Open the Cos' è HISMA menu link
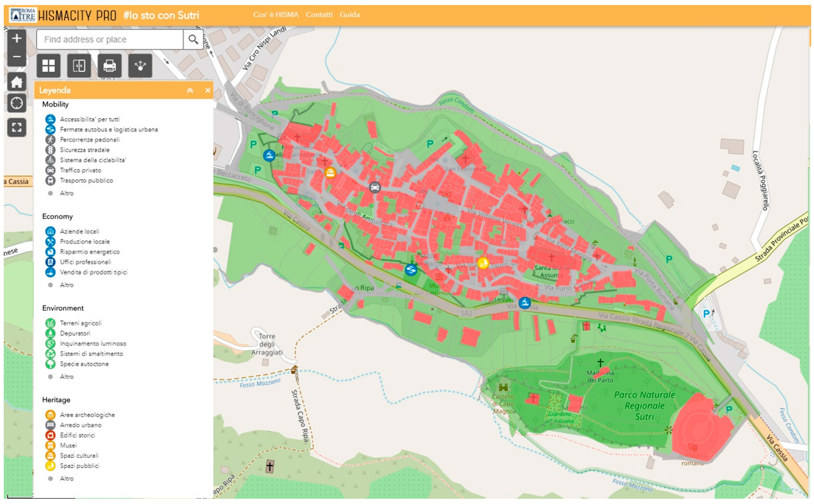The width and height of the screenshot is (814, 504). tap(276, 14)
